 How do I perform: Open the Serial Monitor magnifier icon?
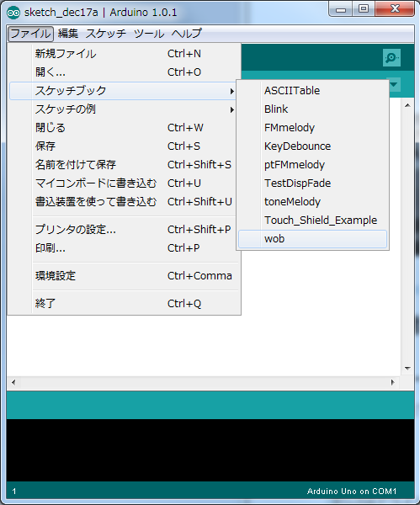(391, 57)
